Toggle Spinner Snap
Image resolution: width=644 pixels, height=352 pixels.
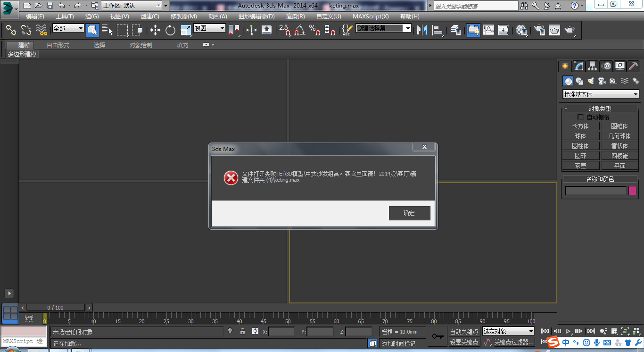click(330, 30)
